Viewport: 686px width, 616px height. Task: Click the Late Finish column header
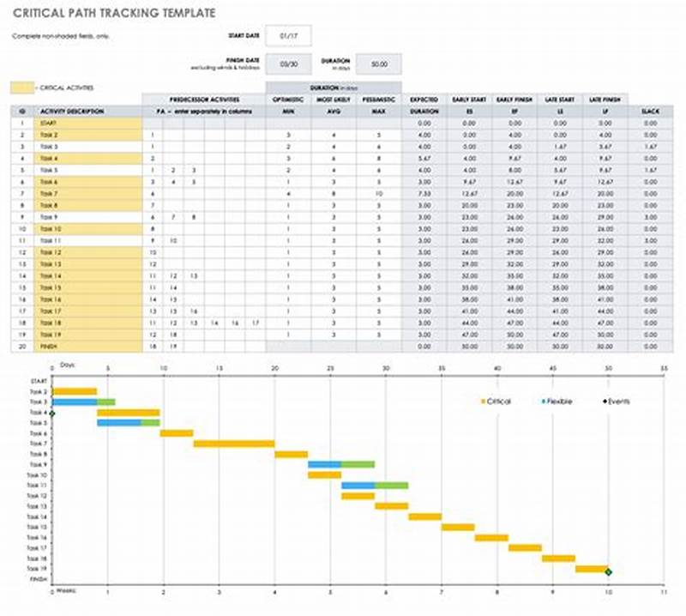pyautogui.click(x=603, y=99)
